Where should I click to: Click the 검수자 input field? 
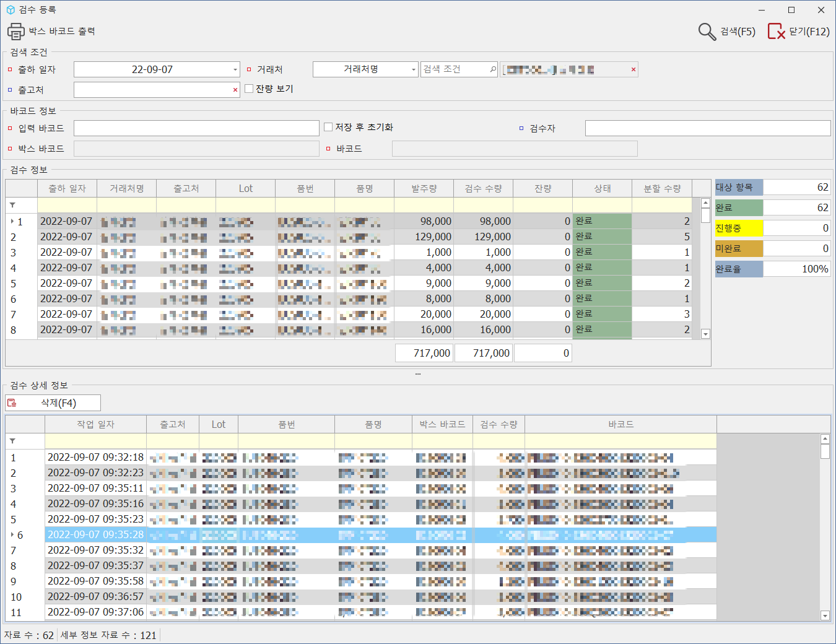(x=708, y=128)
